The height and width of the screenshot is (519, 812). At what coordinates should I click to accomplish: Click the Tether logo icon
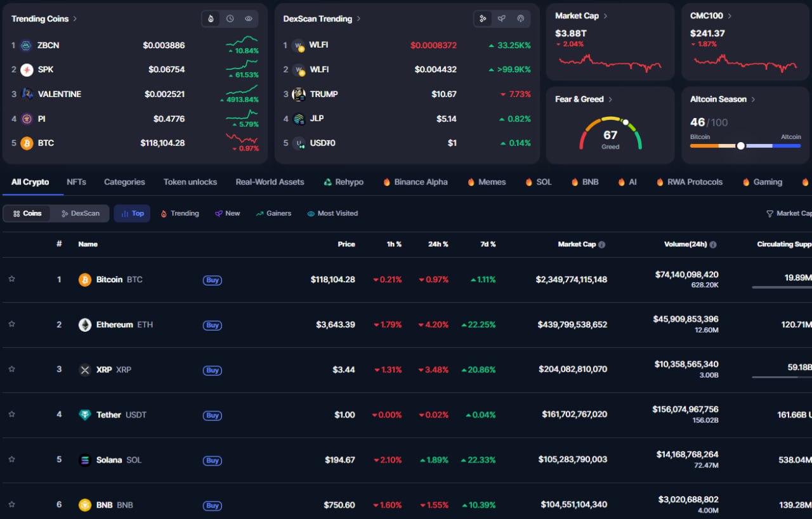(x=85, y=415)
